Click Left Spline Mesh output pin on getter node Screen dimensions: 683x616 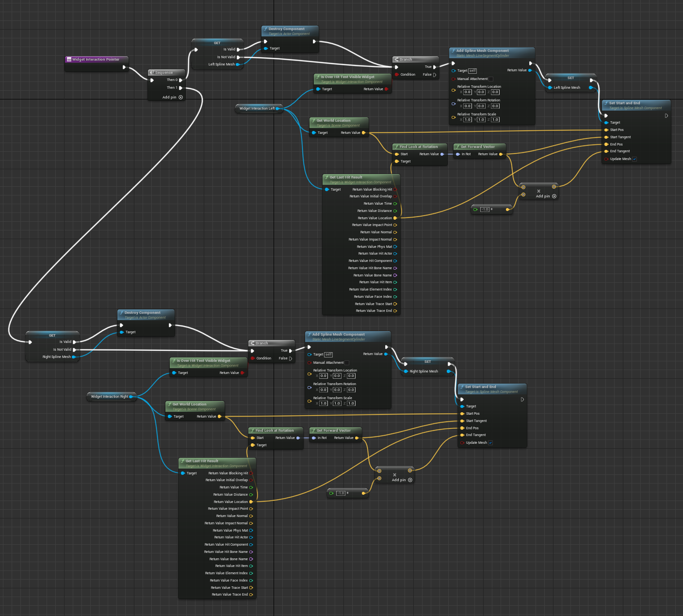tap(237, 65)
